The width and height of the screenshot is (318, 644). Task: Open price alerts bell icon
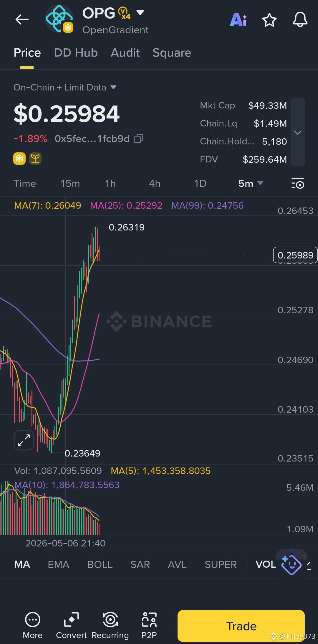click(x=300, y=20)
